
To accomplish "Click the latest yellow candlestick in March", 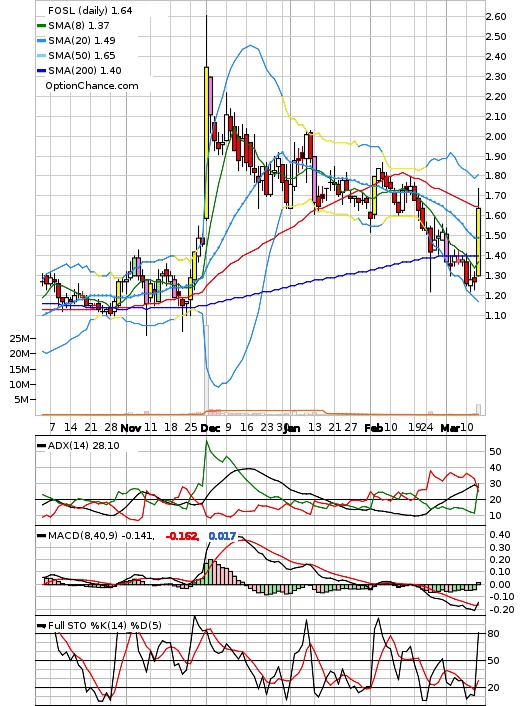I will (x=478, y=242).
